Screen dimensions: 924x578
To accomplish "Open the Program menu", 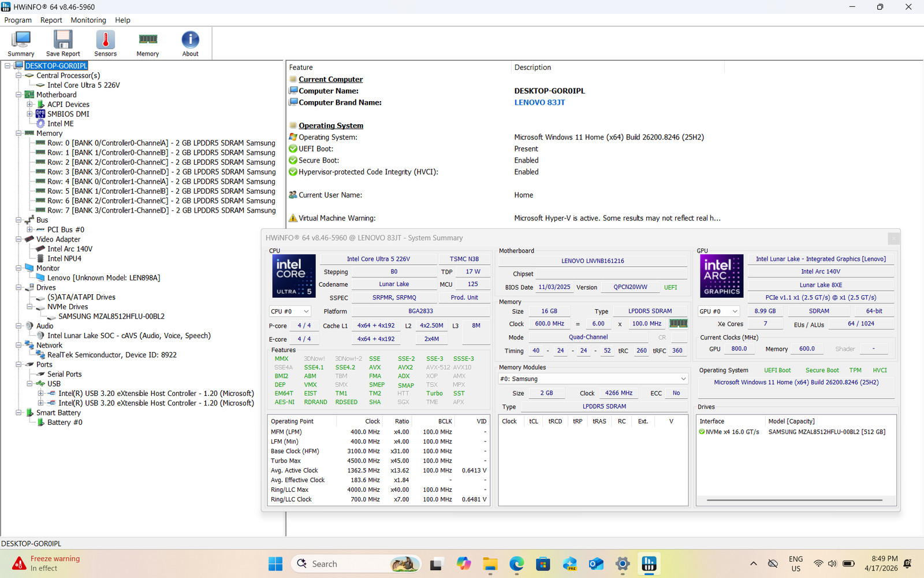I will (x=18, y=20).
